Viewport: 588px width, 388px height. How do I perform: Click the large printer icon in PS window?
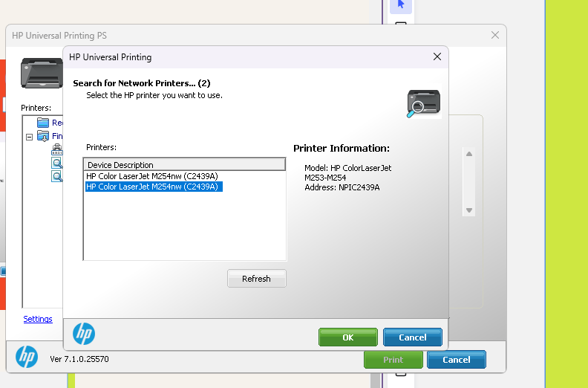(42, 73)
